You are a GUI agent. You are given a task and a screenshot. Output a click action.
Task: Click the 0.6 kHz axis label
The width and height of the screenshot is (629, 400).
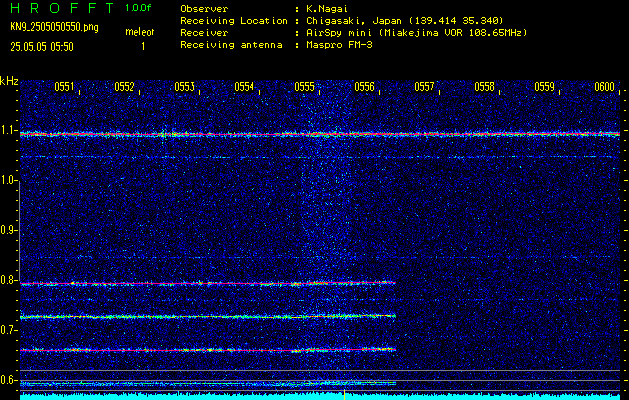coord(8,380)
